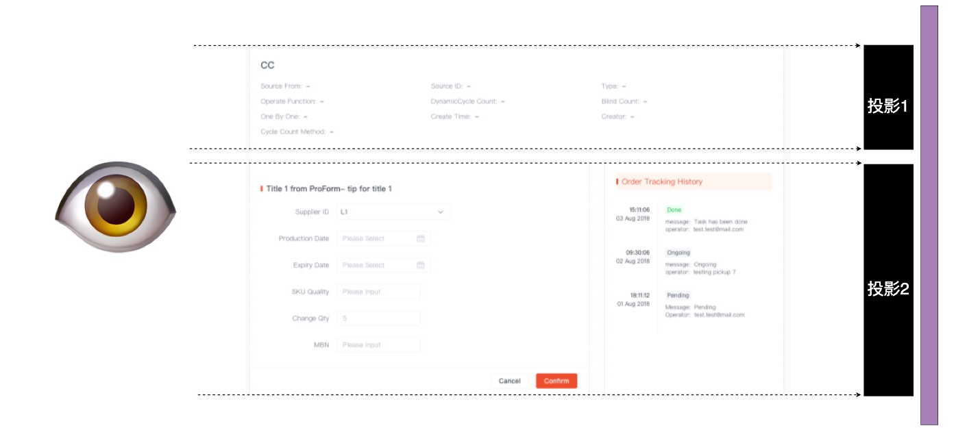The width and height of the screenshot is (980, 428).
Task: Click the black 投影1 box
Action: (x=888, y=97)
